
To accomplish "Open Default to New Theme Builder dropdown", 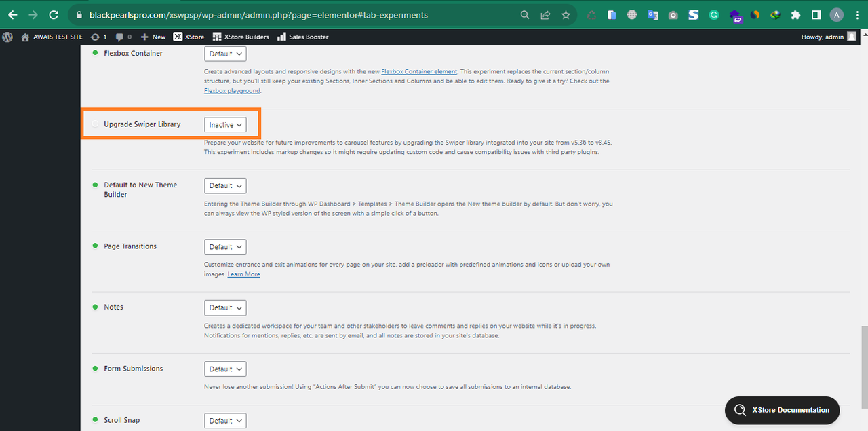I will click(x=225, y=185).
